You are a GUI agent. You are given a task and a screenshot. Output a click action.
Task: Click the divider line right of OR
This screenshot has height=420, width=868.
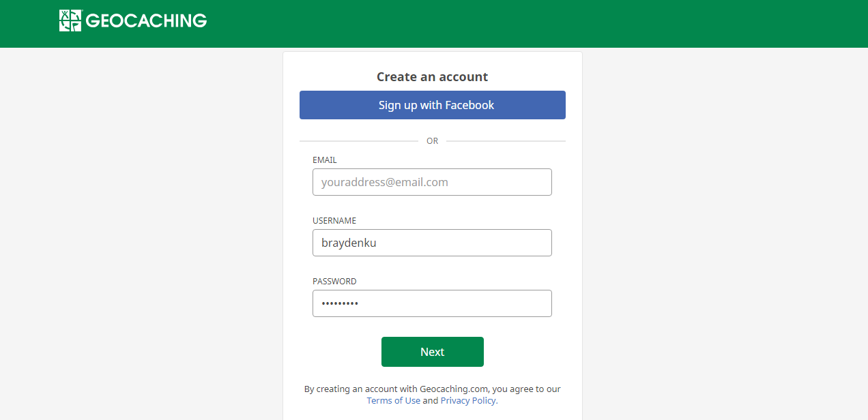pyautogui.click(x=506, y=141)
